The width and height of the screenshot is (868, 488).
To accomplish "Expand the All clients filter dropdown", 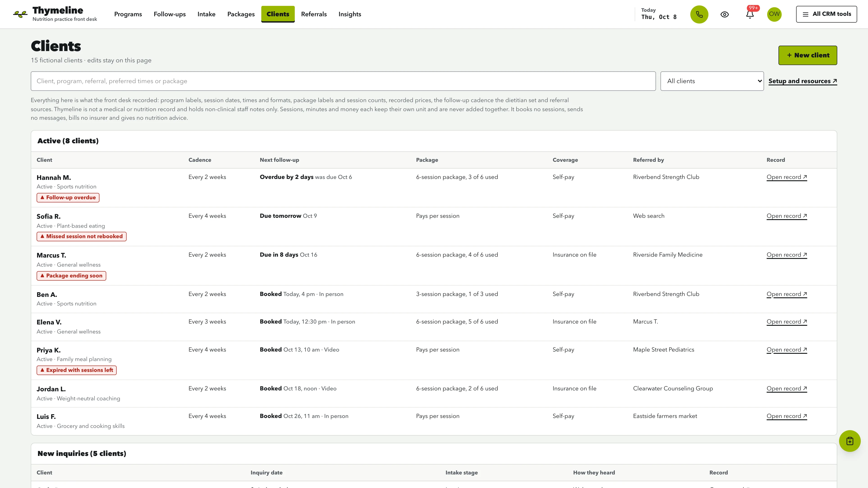I will tap(712, 81).
